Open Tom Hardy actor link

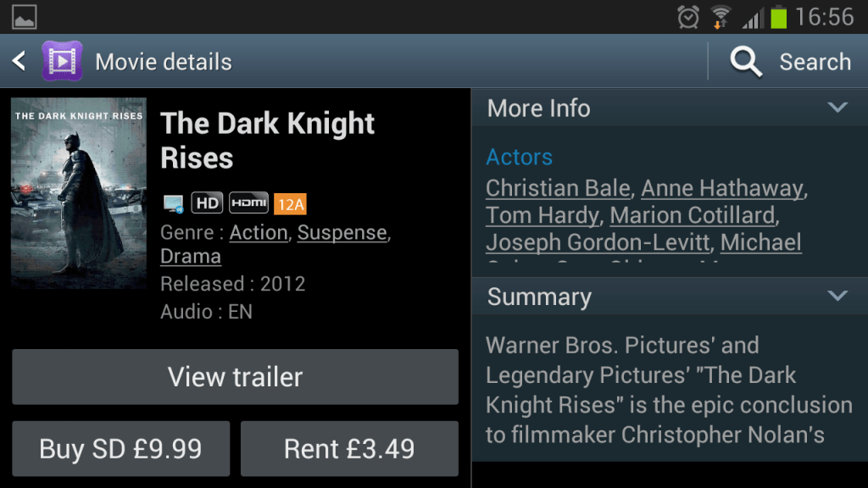tap(542, 214)
